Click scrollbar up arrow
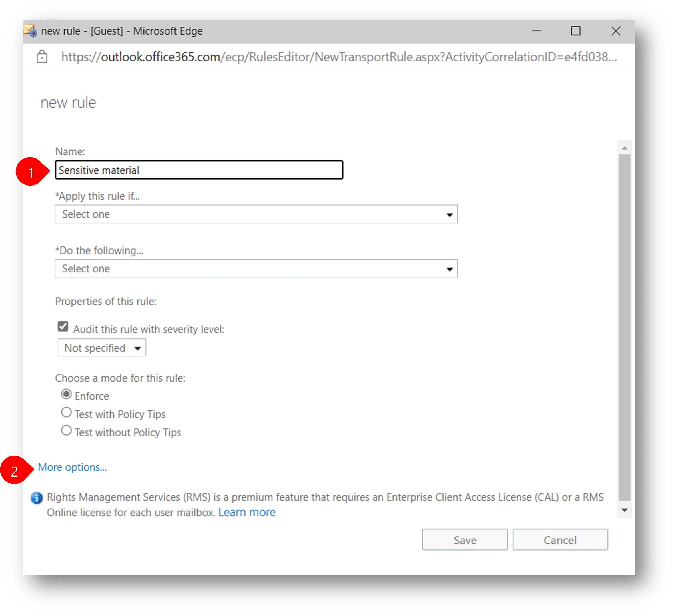The width and height of the screenshot is (676, 616). (x=624, y=148)
